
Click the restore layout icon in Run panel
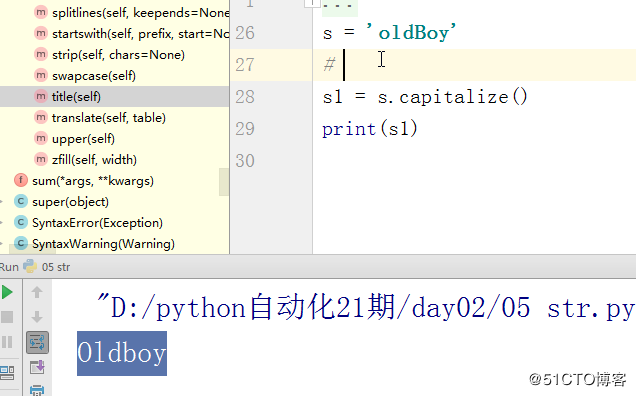click(7, 372)
